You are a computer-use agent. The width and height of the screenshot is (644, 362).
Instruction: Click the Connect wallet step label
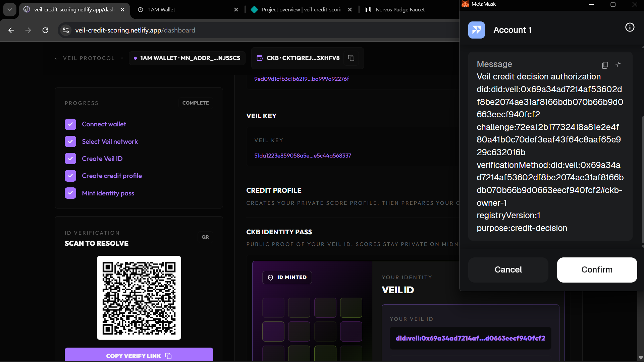104,124
